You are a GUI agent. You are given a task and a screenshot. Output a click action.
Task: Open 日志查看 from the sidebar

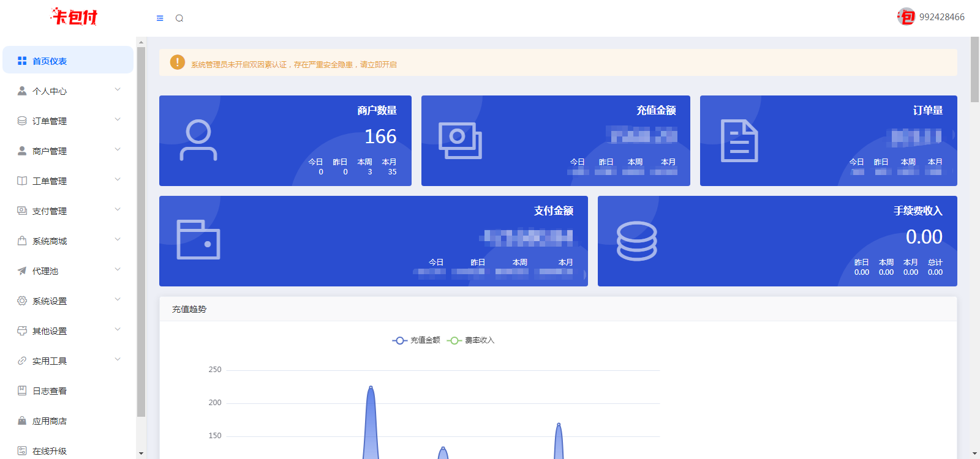(50, 391)
